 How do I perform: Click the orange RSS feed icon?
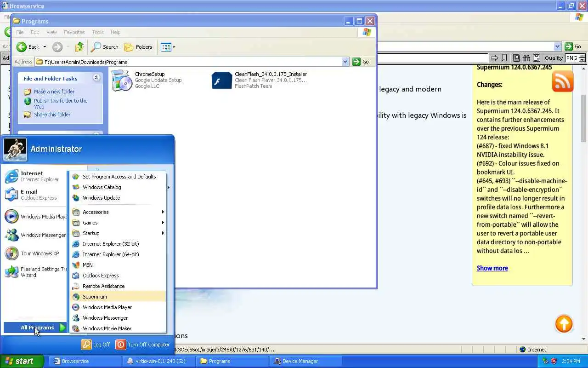pyautogui.click(x=563, y=81)
